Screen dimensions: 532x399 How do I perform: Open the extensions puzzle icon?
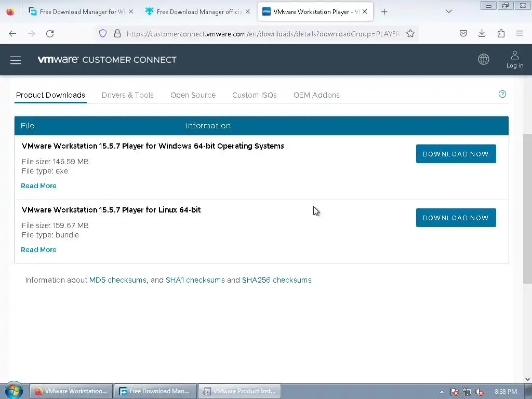point(501,33)
